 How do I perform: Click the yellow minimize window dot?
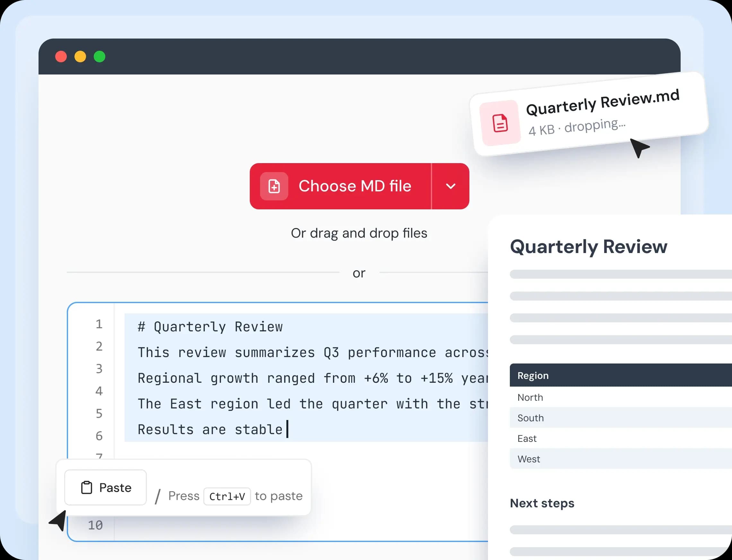[80, 56]
